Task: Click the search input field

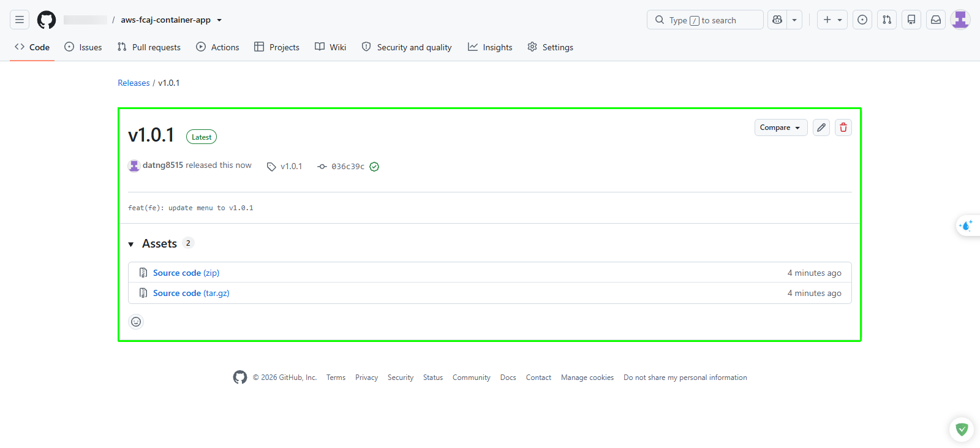Action: 705,20
